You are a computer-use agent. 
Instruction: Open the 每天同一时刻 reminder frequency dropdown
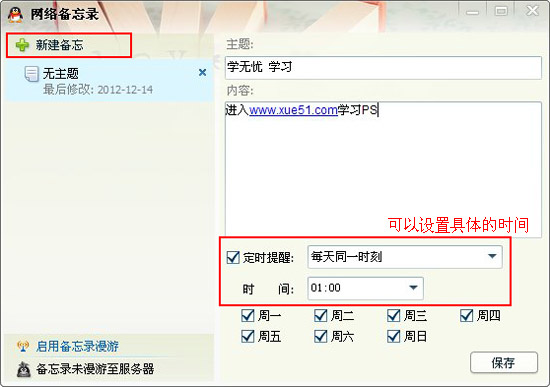pyautogui.click(x=405, y=257)
